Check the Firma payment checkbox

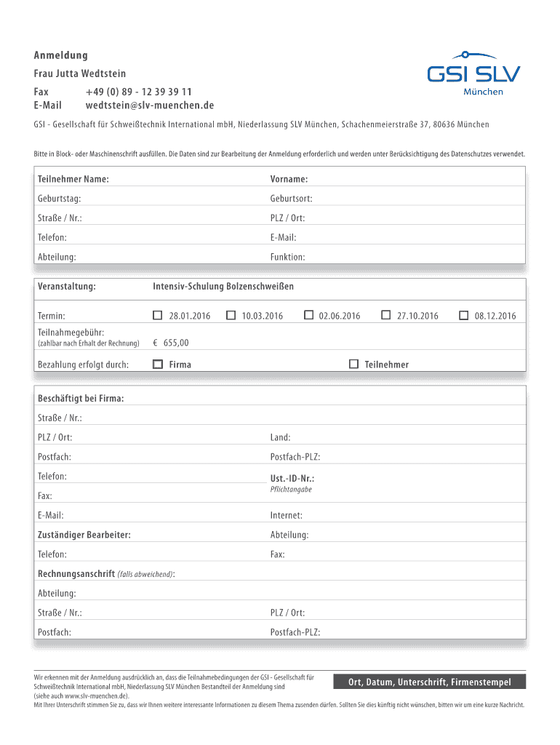(158, 364)
